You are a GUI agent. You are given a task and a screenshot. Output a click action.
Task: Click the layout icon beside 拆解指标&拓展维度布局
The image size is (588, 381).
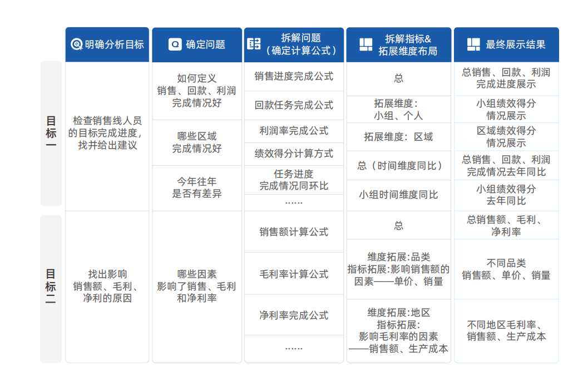pos(366,44)
